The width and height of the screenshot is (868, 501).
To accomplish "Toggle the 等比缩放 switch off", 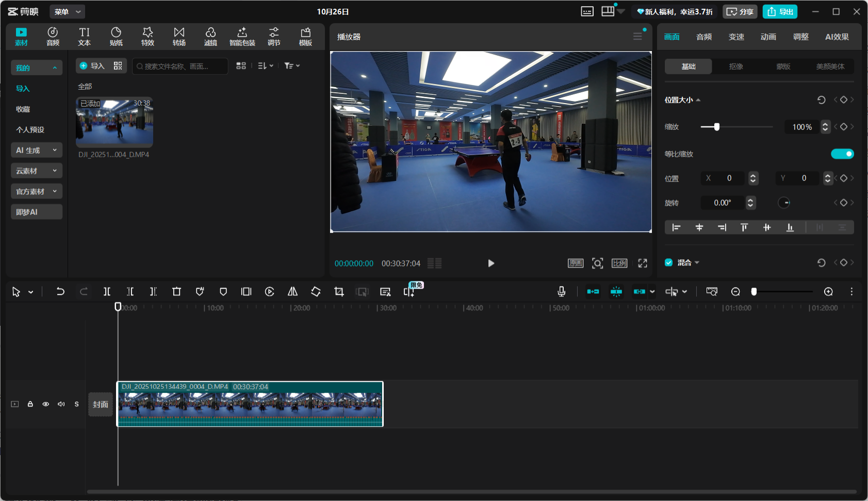I will tap(842, 154).
